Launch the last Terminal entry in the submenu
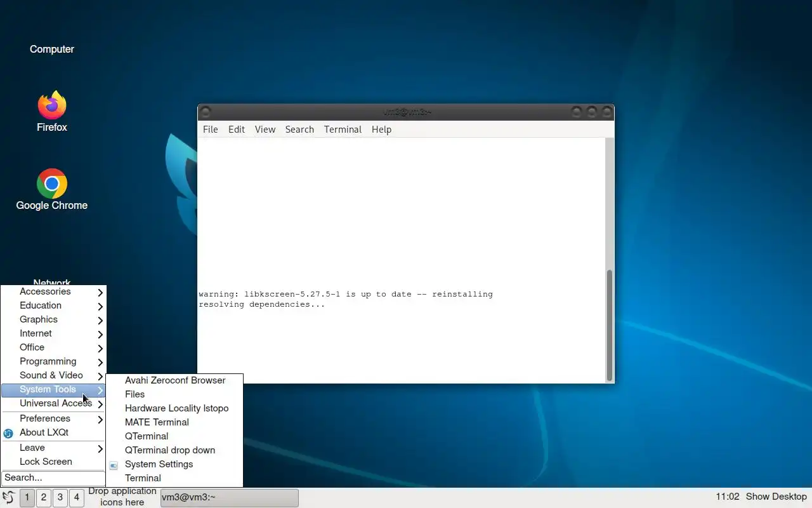Screen dimensions: 812x508 pos(174,478)
